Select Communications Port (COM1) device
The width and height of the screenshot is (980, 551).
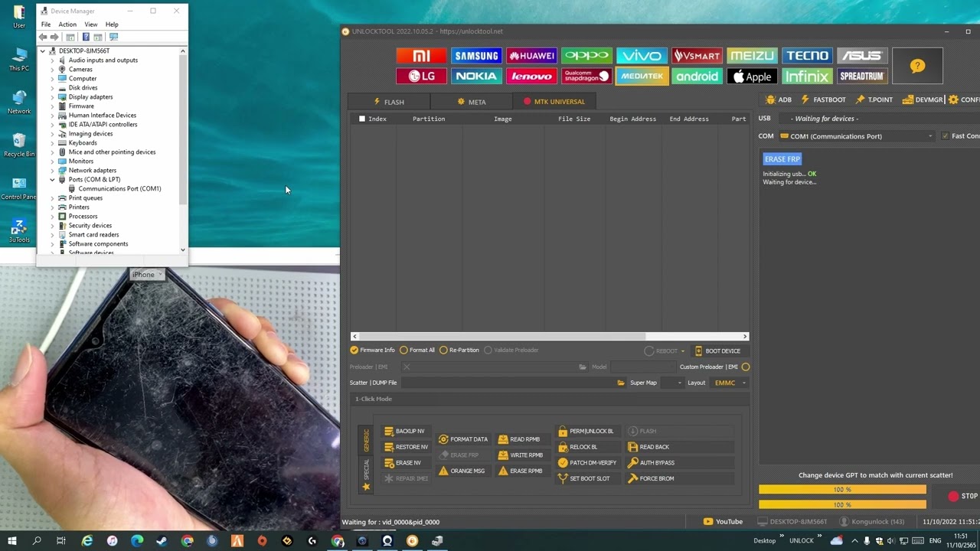click(x=119, y=189)
